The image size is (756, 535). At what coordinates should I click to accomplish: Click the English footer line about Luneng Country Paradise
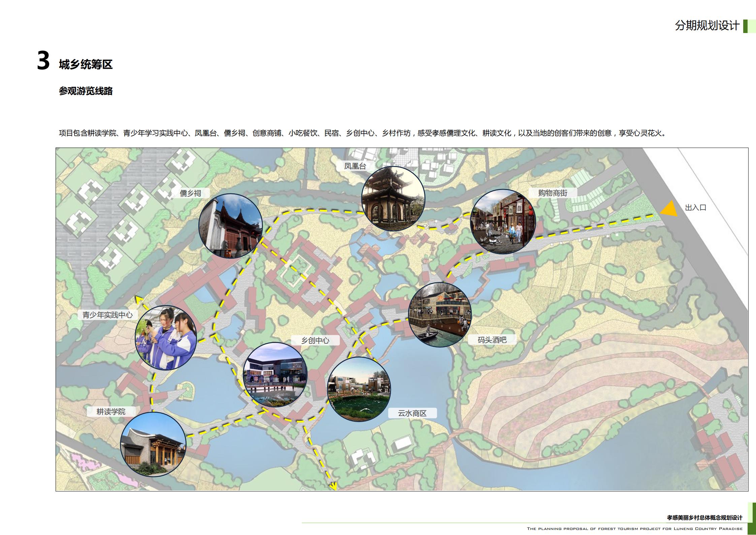[635, 528]
